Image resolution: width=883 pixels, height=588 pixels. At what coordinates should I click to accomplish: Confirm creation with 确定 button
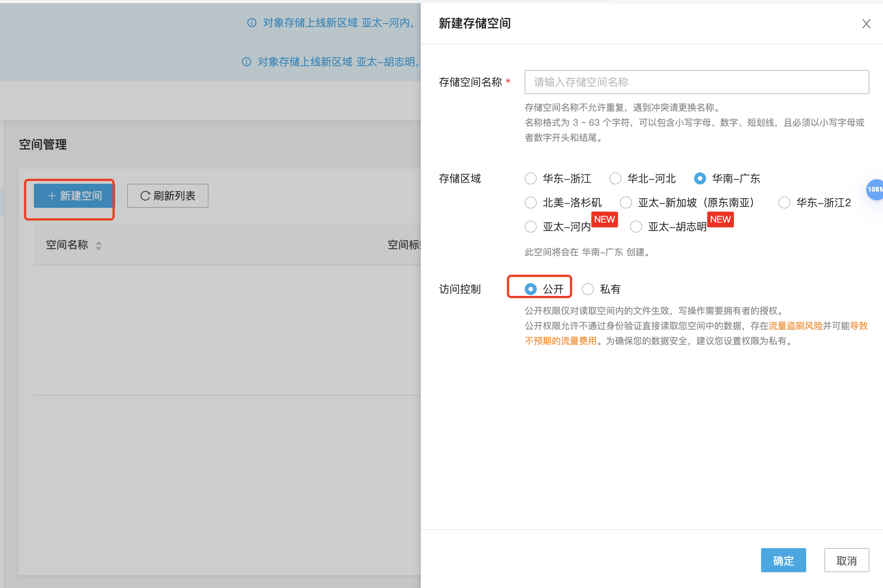point(783,560)
